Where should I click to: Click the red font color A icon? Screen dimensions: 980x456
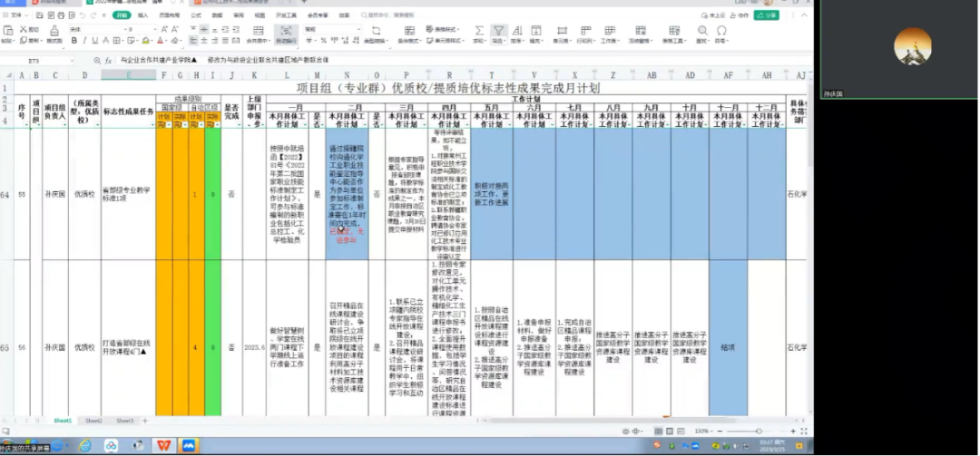coord(160,41)
